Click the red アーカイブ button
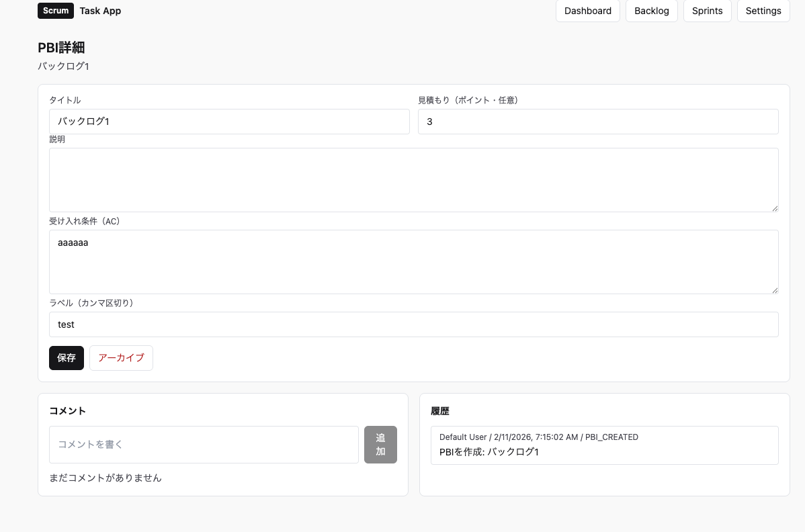 click(121, 358)
